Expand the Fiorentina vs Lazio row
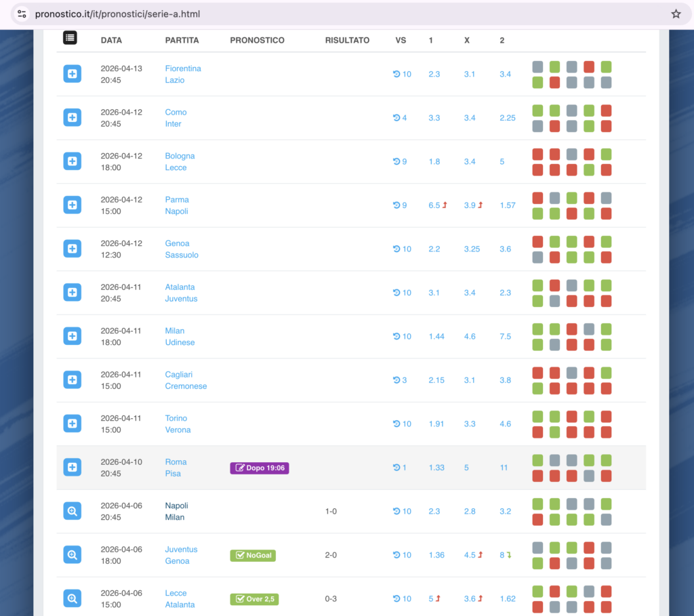Image resolution: width=694 pixels, height=616 pixels. 73,74
